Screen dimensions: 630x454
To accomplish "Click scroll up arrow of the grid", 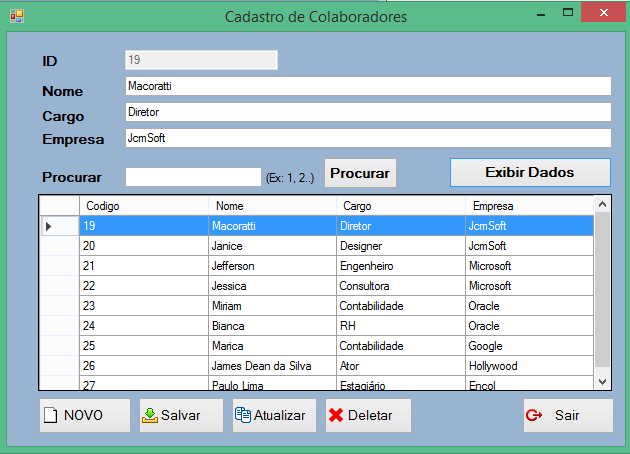I will point(602,205).
